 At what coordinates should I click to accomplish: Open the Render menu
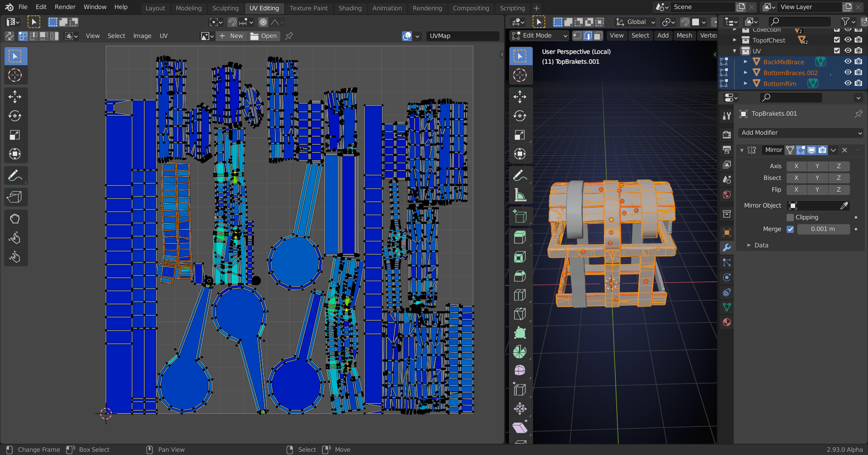click(65, 7)
